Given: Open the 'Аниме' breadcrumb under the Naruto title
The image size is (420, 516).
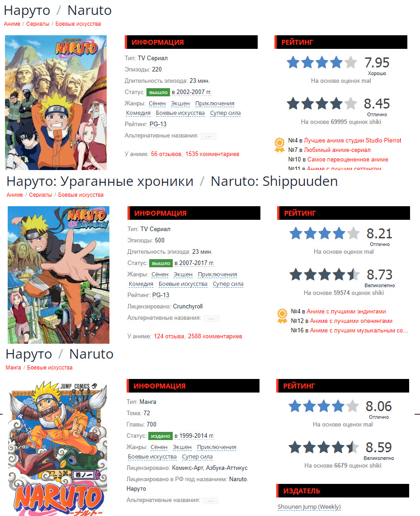Looking at the screenshot, I should coord(12,24).
